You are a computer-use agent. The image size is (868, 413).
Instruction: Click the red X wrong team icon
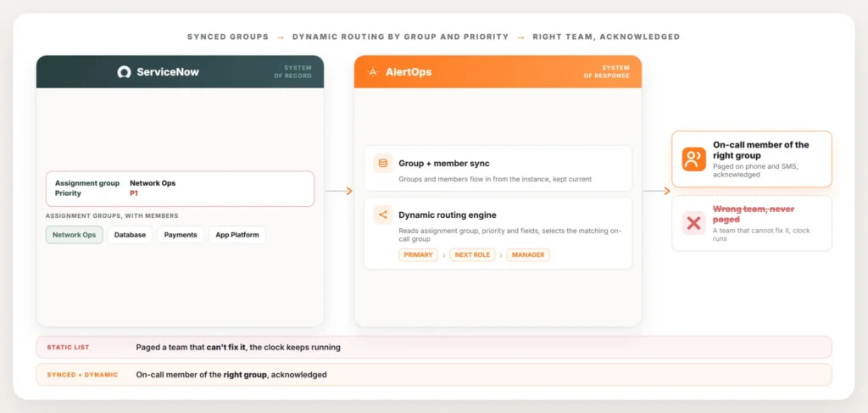coord(693,223)
